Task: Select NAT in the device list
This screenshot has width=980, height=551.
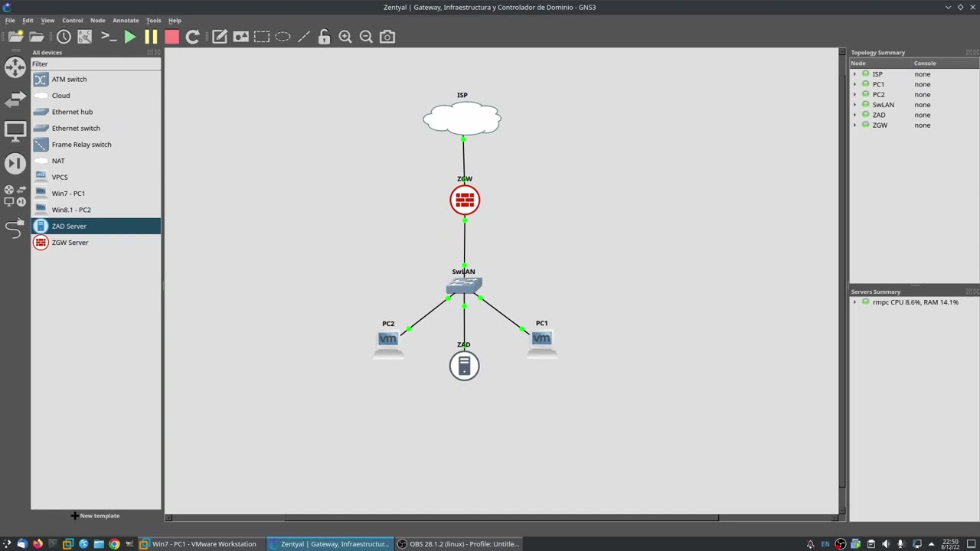Action: pos(96,161)
